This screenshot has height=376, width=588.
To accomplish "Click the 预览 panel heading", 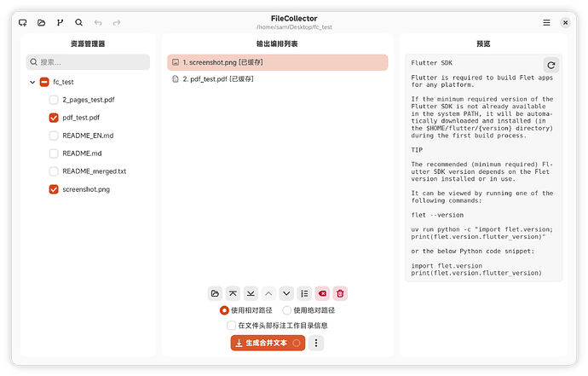I will pos(483,43).
